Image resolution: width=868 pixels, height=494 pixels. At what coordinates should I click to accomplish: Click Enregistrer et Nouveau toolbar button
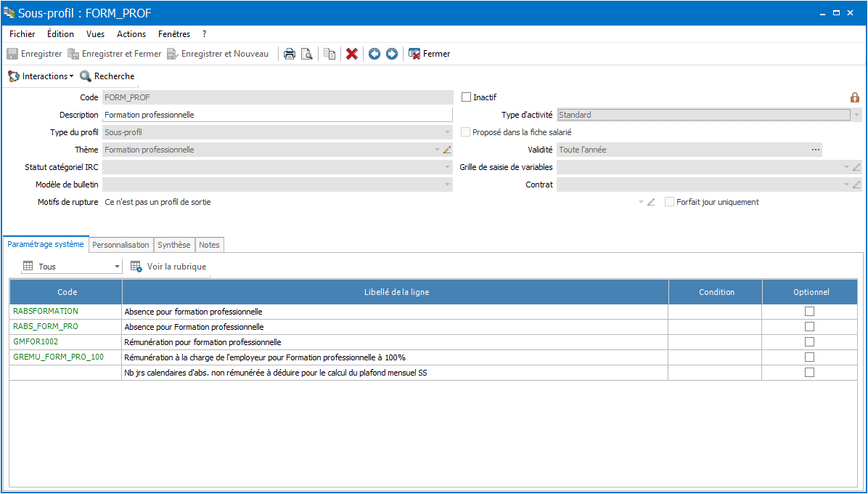pyautogui.click(x=218, y=54)
